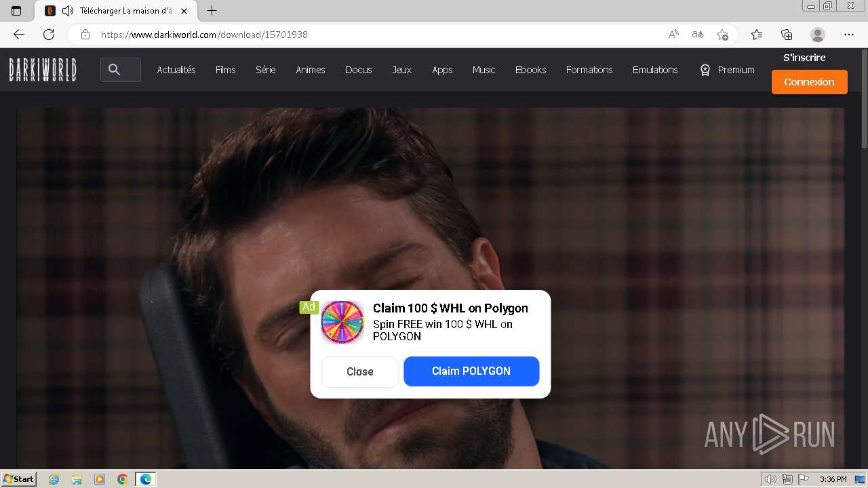
Task: Open the system tray volume icon
Action: tap(771, 479)
